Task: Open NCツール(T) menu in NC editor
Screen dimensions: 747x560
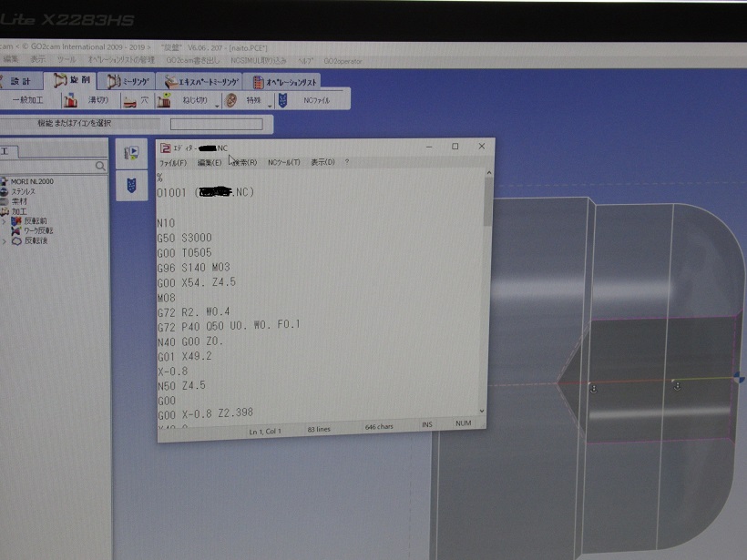Action: tap(284, 162)
